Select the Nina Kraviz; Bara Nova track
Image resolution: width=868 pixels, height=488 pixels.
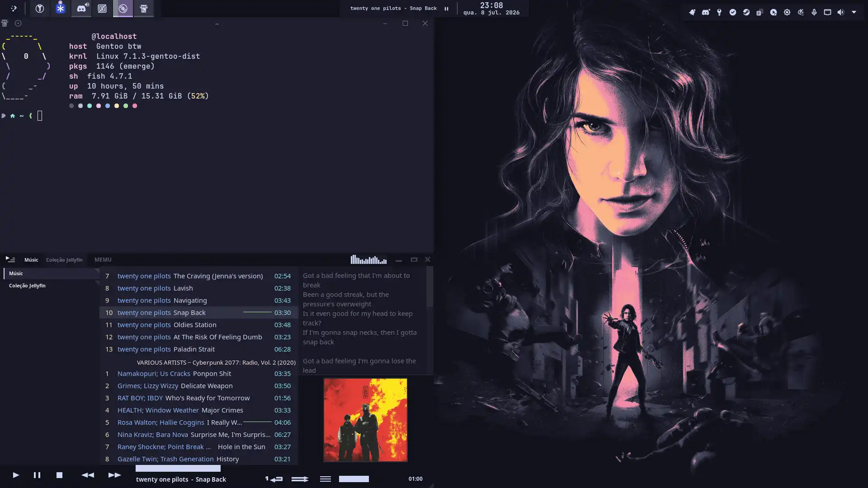pyautogui.click(x=199, y=434)
